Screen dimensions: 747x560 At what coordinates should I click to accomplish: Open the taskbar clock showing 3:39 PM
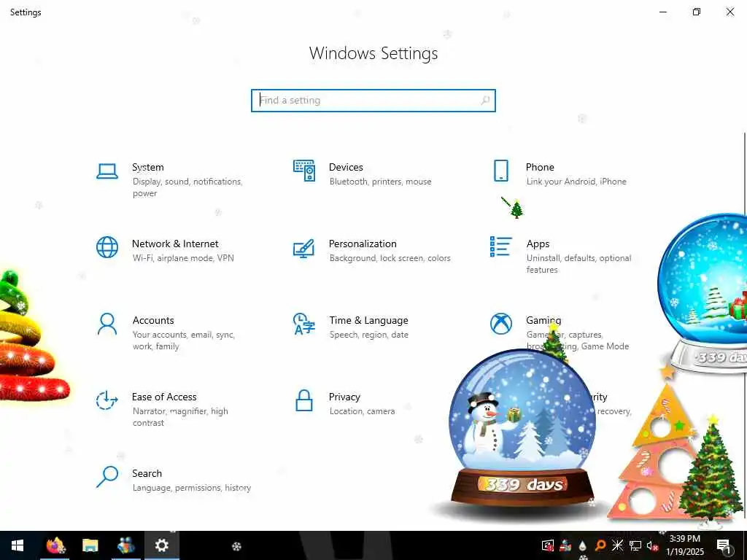click(684, 545)
